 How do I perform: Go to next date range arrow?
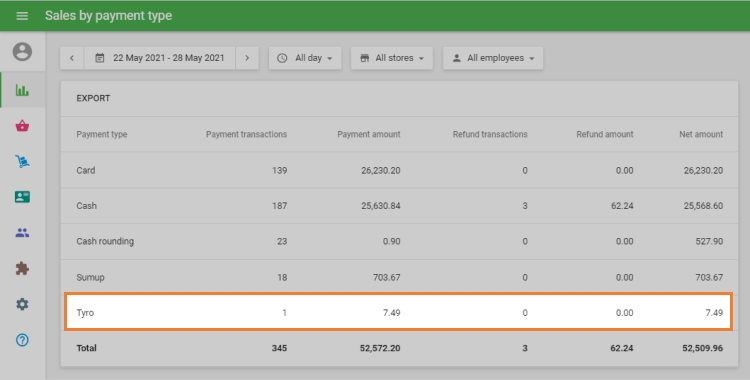click(247, 58)
